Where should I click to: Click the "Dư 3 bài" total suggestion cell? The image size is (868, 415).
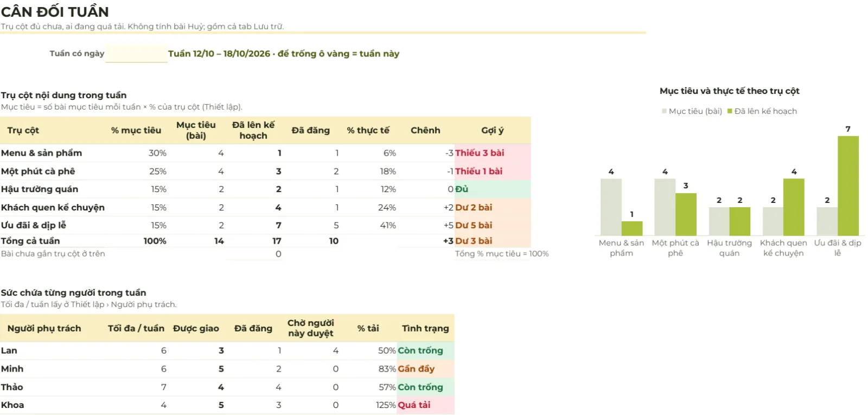coord(493,241)
